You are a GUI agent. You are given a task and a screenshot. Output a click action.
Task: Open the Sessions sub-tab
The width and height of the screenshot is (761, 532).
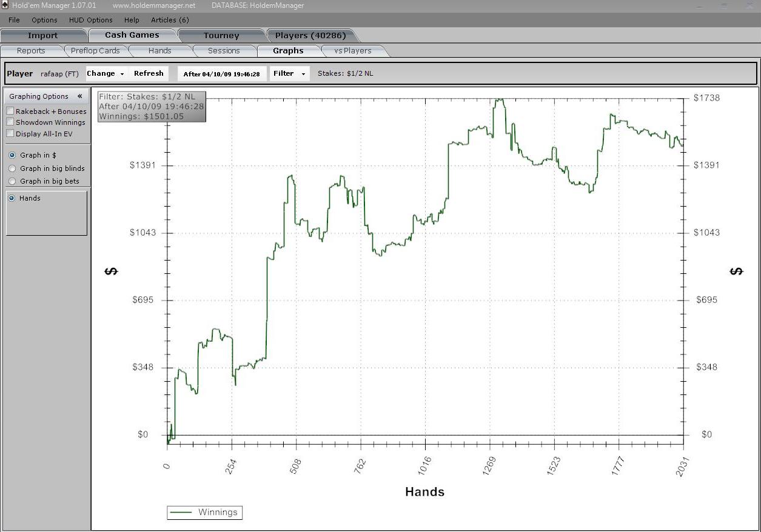(x=224, y=50)
